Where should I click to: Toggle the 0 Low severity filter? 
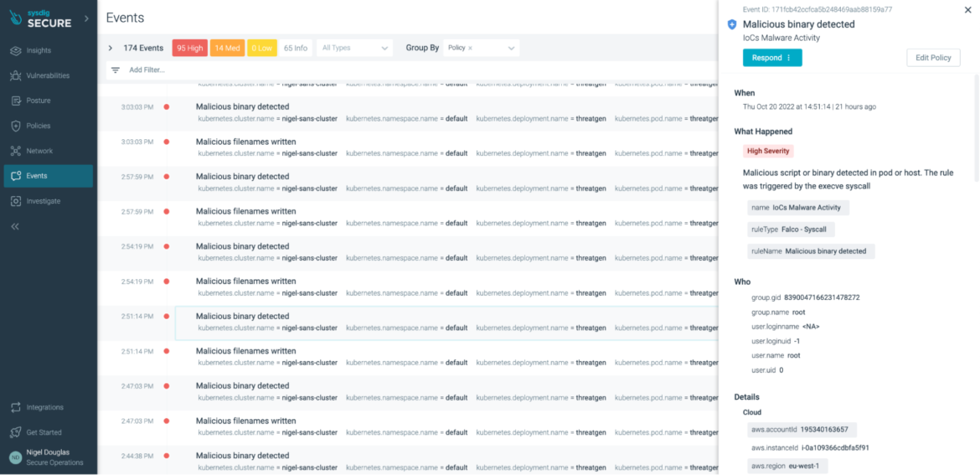(262, 48)
